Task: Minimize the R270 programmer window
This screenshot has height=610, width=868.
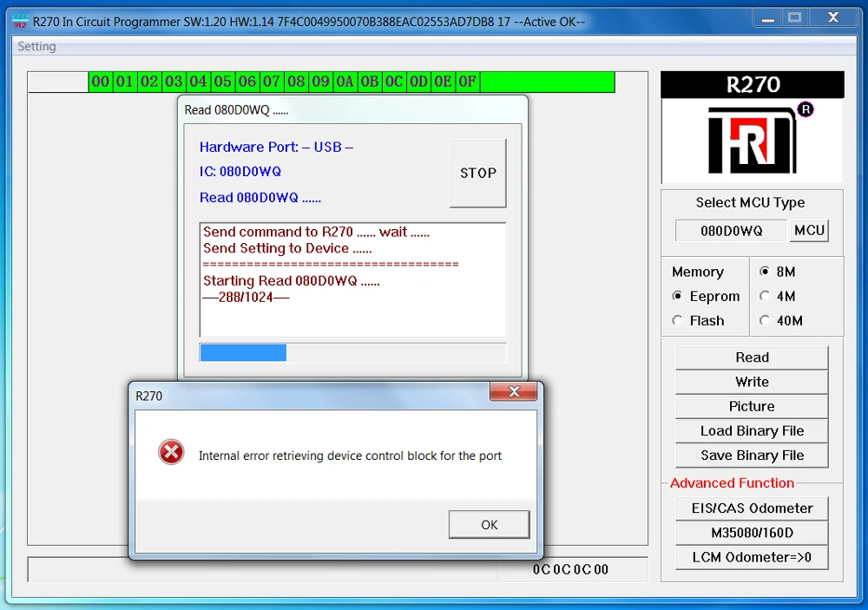Action: pyautogui.click(x=767, y=18)
